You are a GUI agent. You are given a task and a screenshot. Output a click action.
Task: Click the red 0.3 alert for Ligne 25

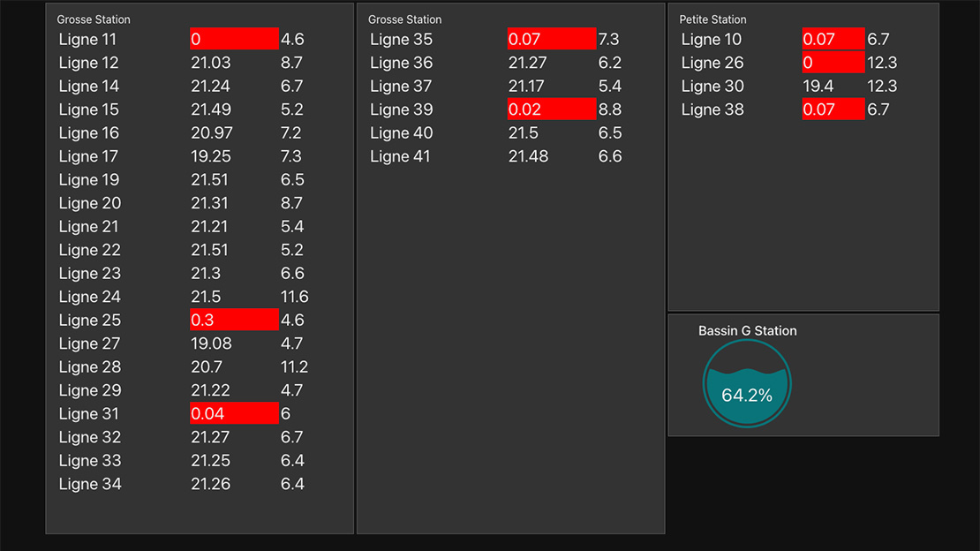tap(234, 320)
